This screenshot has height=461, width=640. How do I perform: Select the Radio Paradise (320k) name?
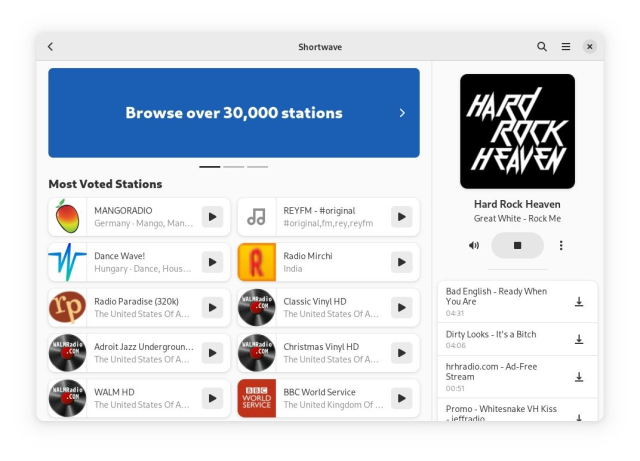point(136,301)
